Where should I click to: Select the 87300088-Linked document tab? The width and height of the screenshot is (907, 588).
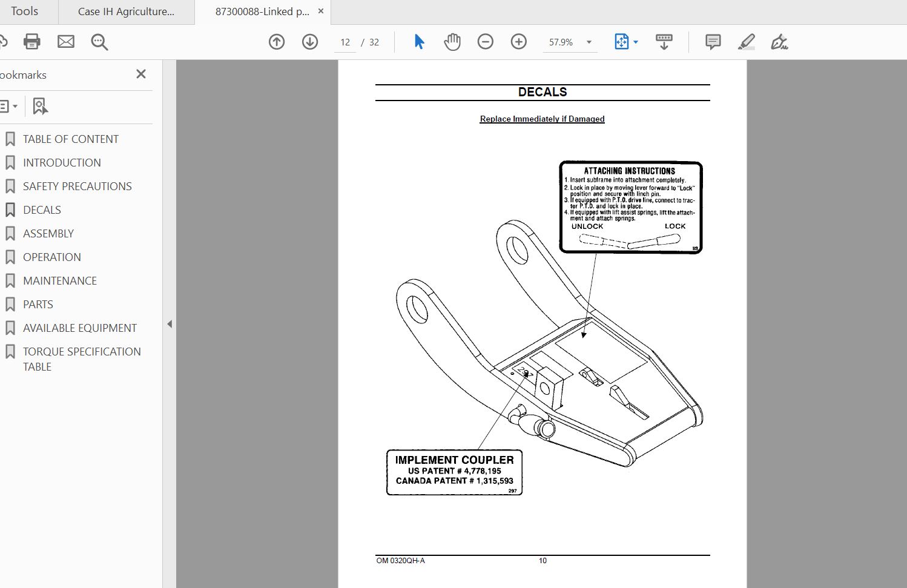point(262,12)
